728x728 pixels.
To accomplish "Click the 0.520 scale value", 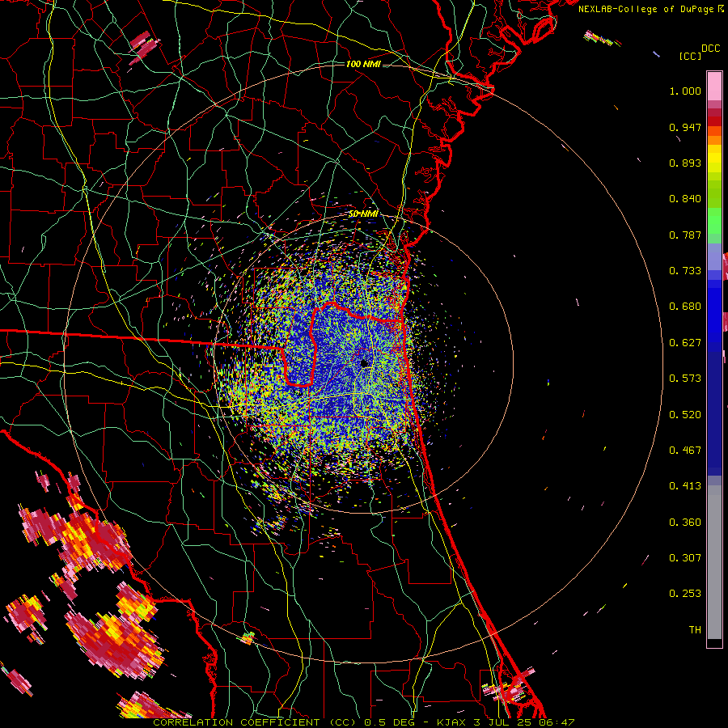I will [x=685, y=415].
